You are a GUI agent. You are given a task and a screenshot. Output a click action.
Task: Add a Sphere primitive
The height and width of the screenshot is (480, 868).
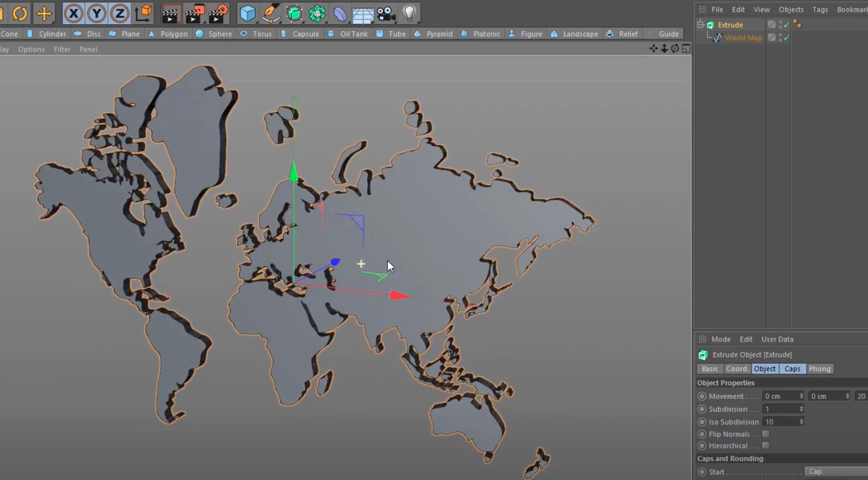(x=214, y=34)
